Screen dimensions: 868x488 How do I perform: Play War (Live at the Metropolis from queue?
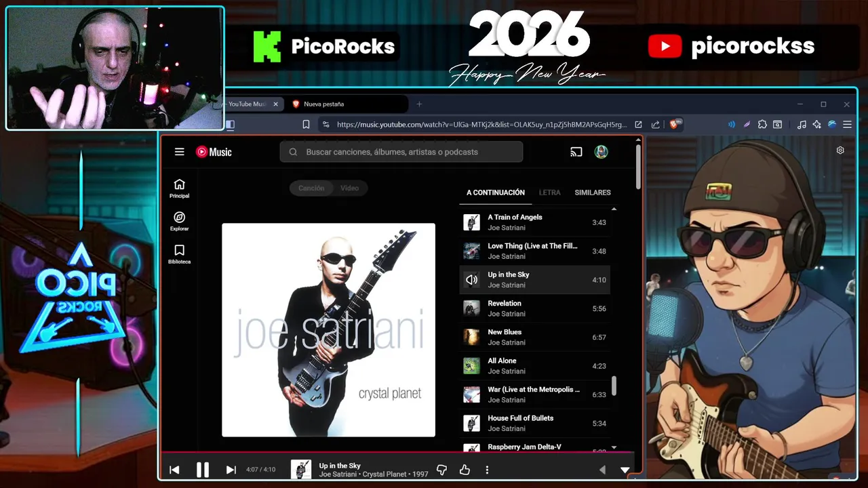pyautogui.click(x=535, y=394)
